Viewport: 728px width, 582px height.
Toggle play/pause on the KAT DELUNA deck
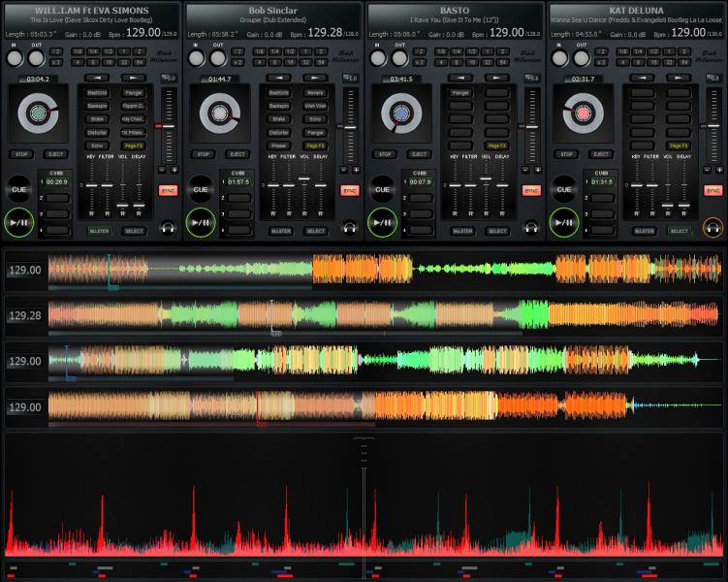[x=564, y=223]
